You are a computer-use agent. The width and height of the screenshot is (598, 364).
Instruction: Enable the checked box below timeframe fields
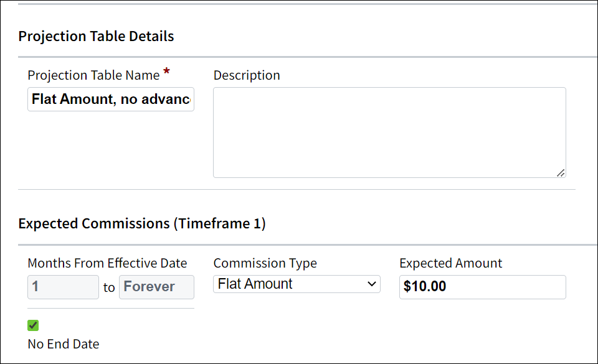32,325
